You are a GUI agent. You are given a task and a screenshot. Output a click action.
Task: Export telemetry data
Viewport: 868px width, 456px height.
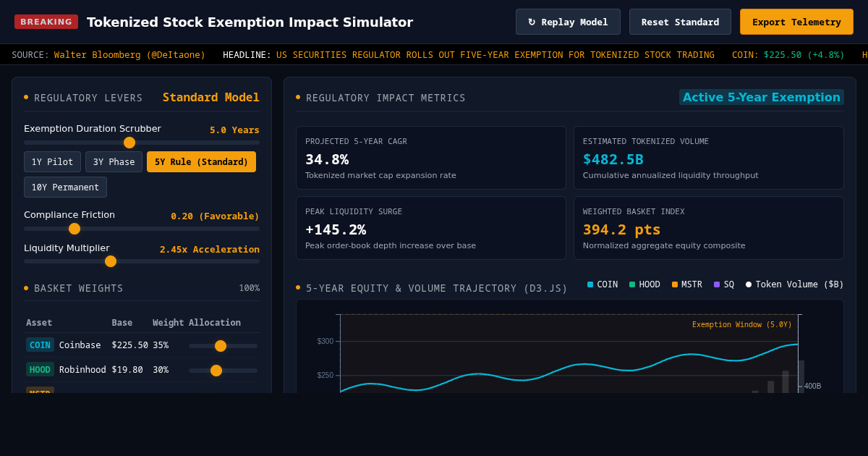[796, 22]
